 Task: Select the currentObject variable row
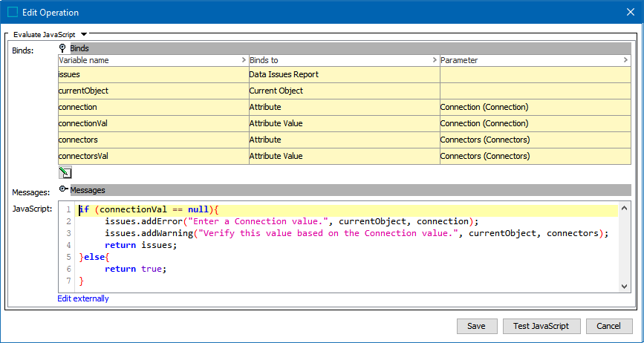click(152, 91)
